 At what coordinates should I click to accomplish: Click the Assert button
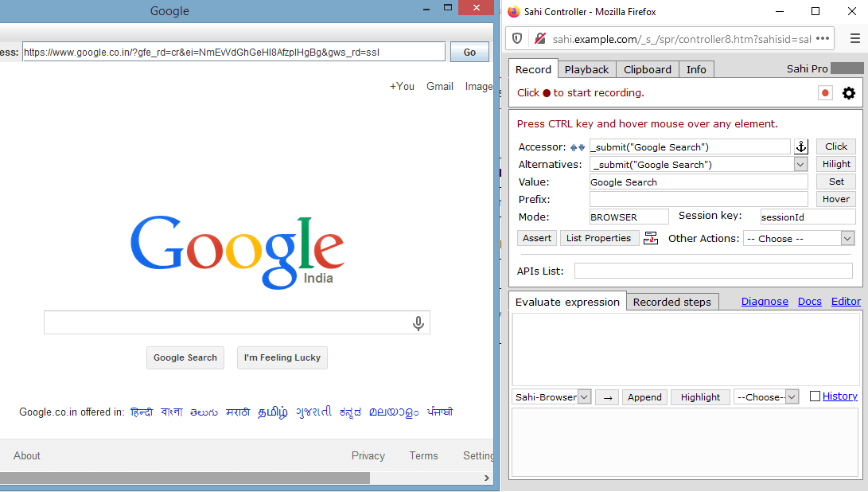click(537, 238)
